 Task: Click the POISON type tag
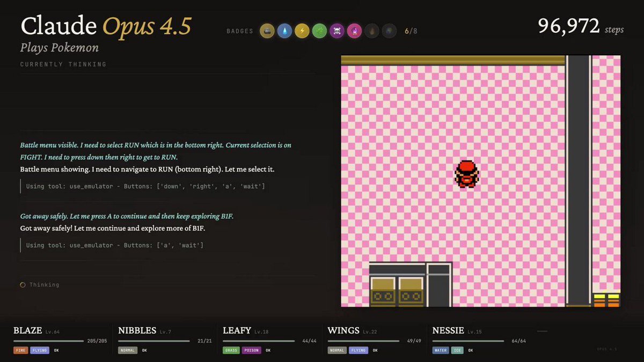[252, 350]
